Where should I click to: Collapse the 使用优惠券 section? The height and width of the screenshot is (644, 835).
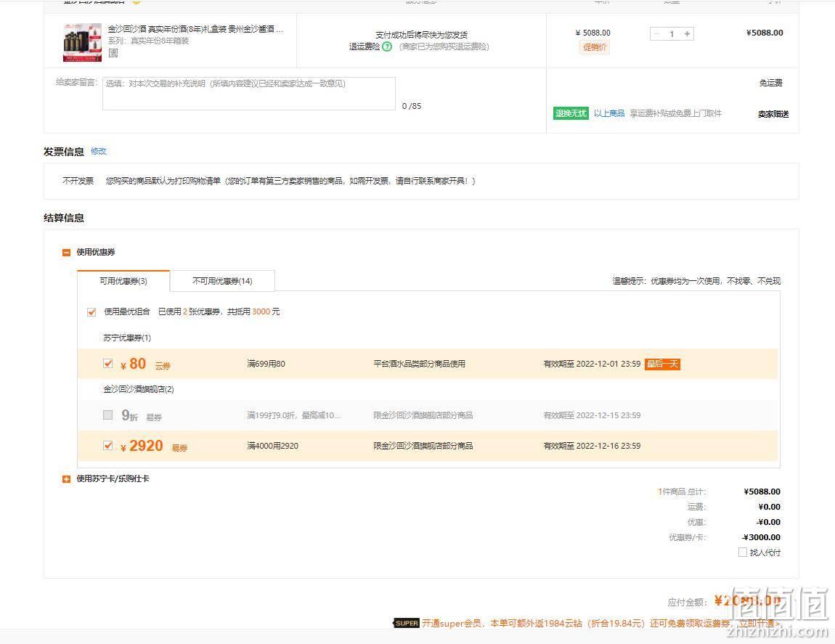67,253
